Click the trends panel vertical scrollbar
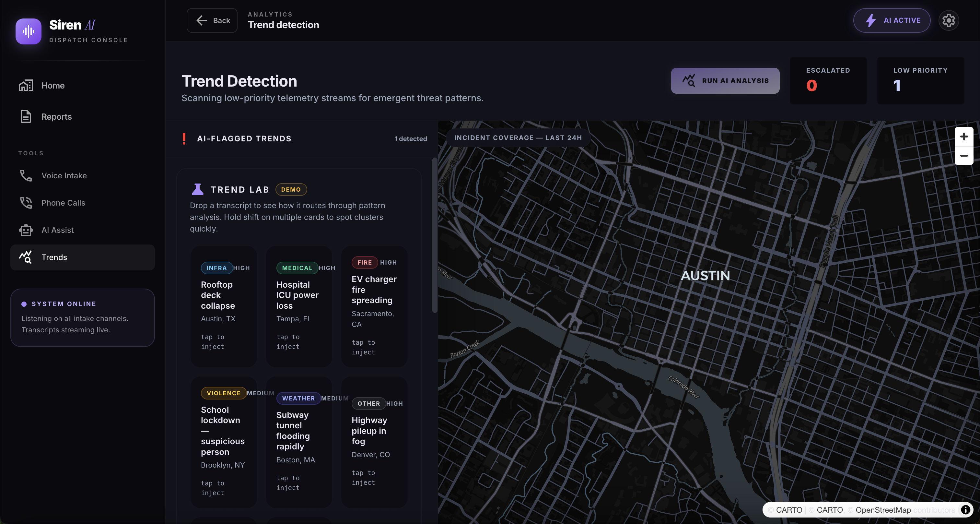 pos(435,236)
